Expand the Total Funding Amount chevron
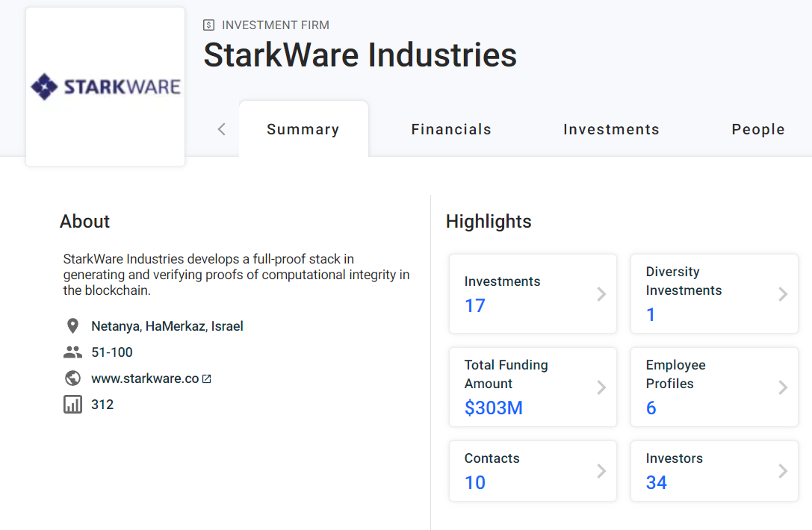 click(x=601, y=387)
